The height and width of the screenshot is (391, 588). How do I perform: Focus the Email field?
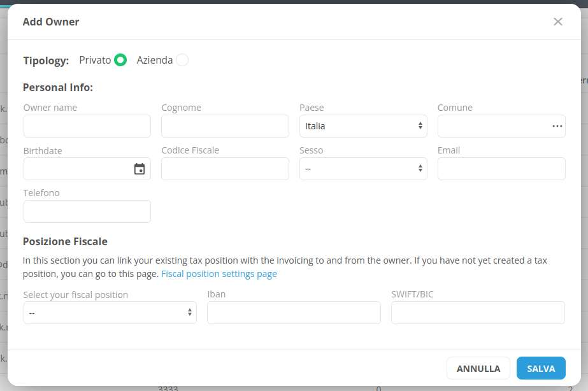501,169
